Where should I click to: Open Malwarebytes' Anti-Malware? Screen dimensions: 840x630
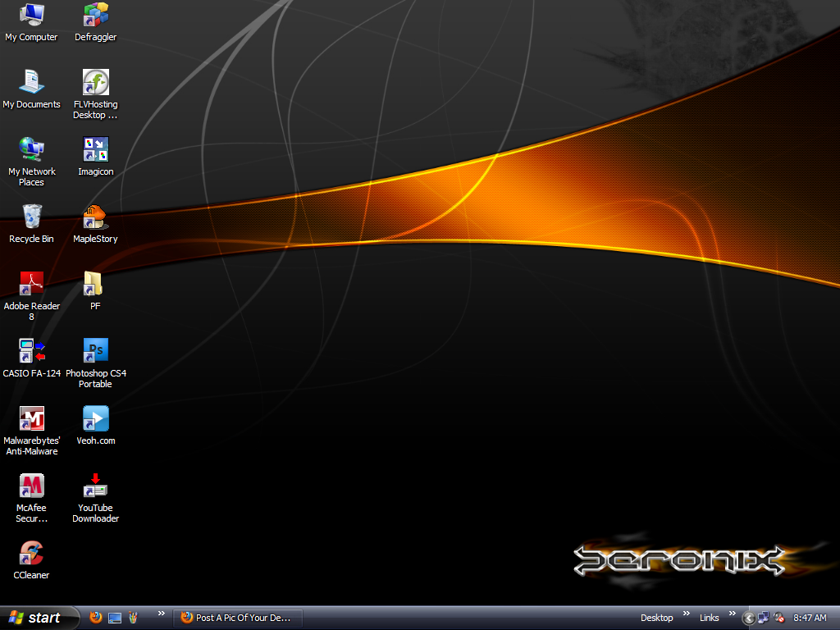click(31, 418)
